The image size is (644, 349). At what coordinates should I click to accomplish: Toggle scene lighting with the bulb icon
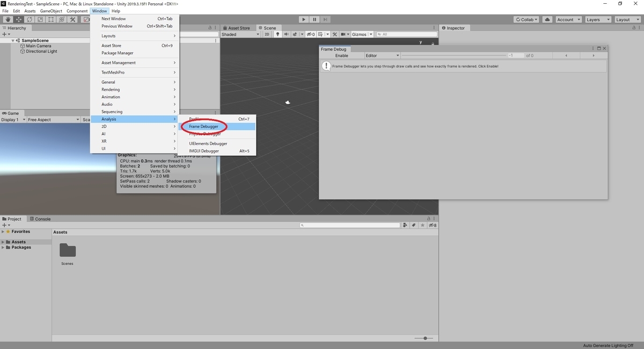277,34
